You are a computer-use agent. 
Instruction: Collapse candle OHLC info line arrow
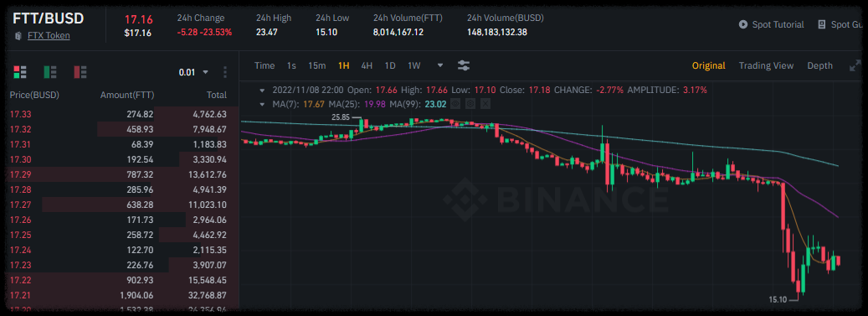[x=262, y=90]
